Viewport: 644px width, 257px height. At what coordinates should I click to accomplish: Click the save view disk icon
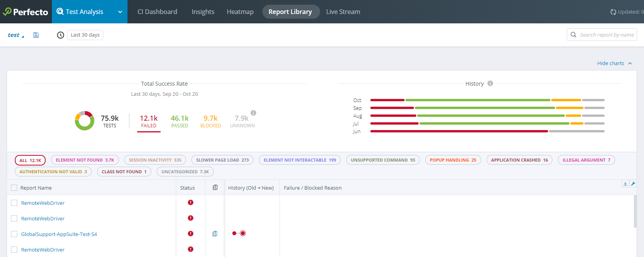coord(36,35)
